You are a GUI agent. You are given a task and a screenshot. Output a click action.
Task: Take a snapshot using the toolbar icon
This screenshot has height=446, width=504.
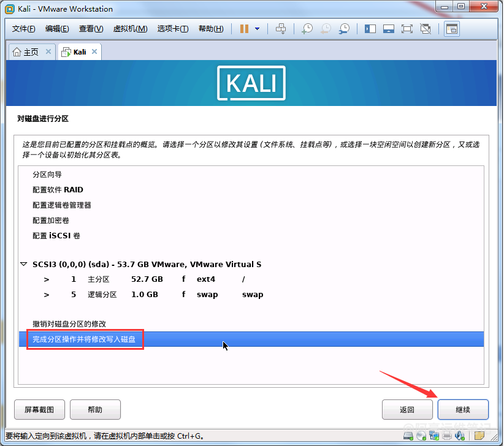click(307, 29)
